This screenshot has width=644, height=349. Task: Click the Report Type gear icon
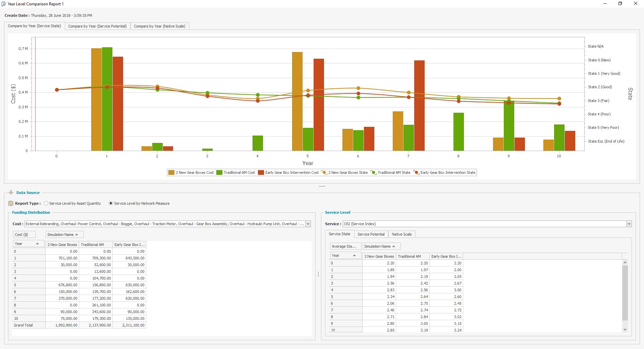pos(11,203)
